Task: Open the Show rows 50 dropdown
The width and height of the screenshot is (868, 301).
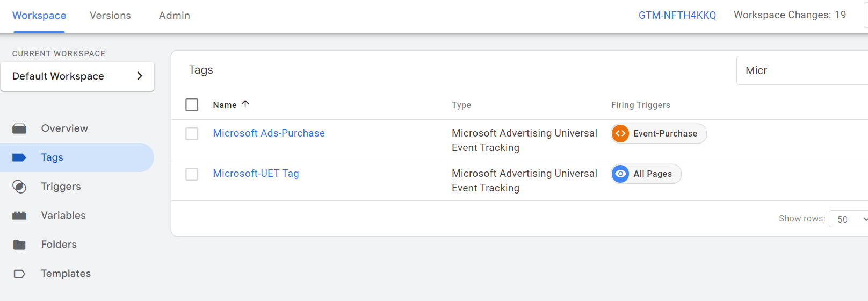Action: click(849, 219)
